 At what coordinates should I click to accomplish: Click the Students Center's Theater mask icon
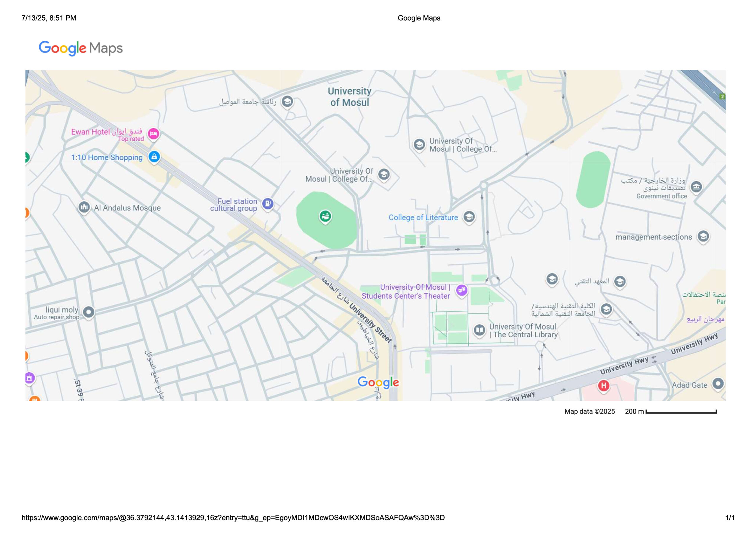point(462,290)
